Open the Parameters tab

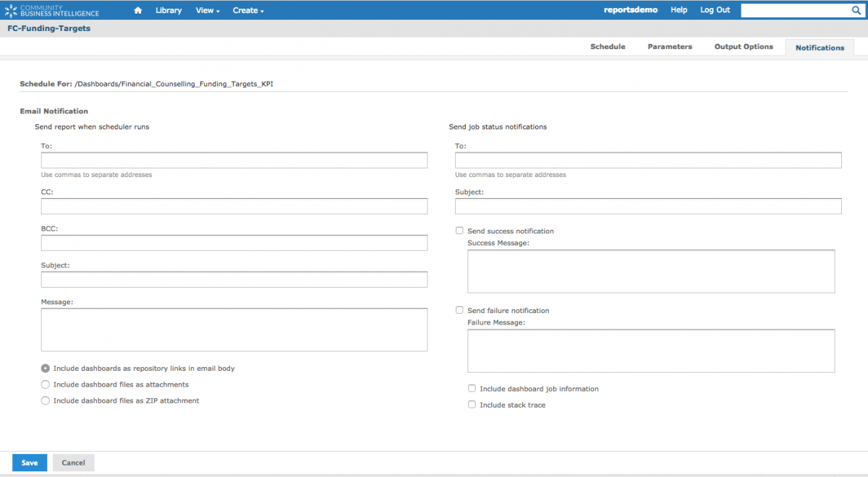[x=670, y=46]
